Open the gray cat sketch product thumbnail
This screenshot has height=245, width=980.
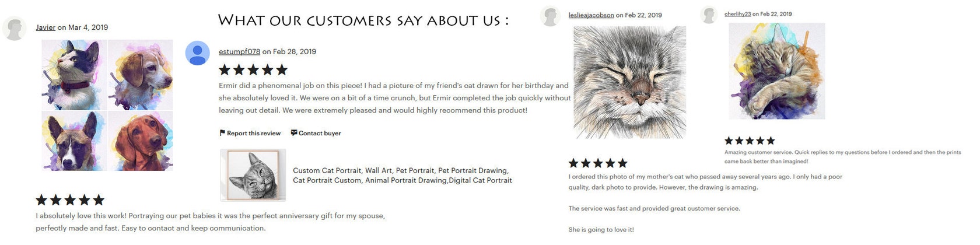[253, 175]
